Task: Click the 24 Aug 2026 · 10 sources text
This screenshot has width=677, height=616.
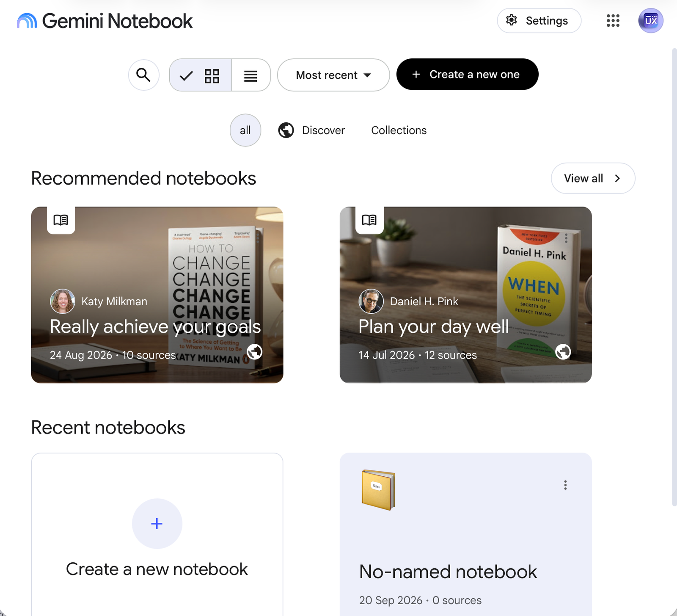Action: (x=113, y=355)
